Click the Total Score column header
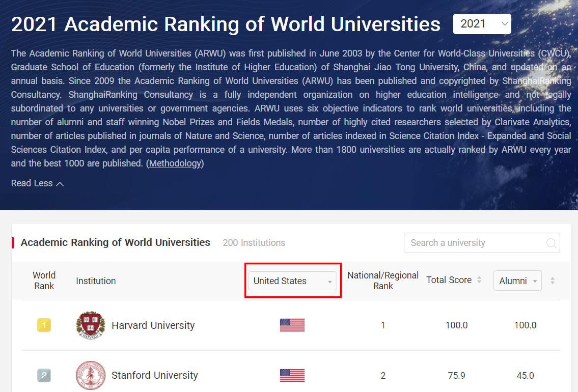578x392 pixels. (x=449, y=280)
